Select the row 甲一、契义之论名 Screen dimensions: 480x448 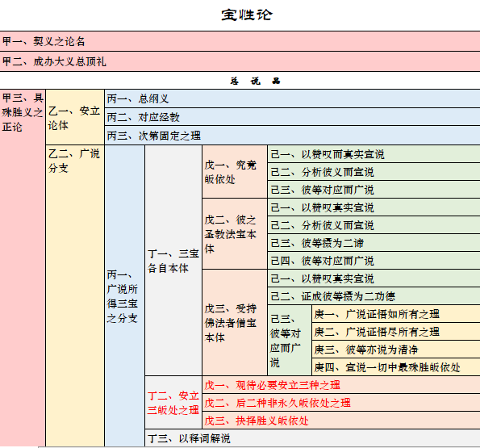240,41
